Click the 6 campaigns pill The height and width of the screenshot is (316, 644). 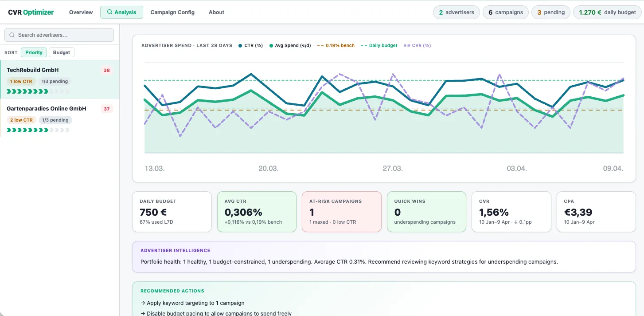tap(506, 12)
